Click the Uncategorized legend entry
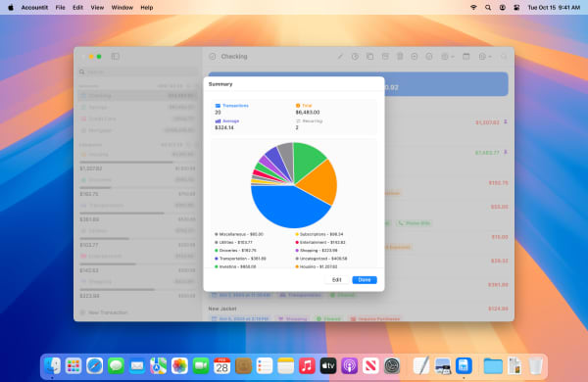 pos(321,259)
